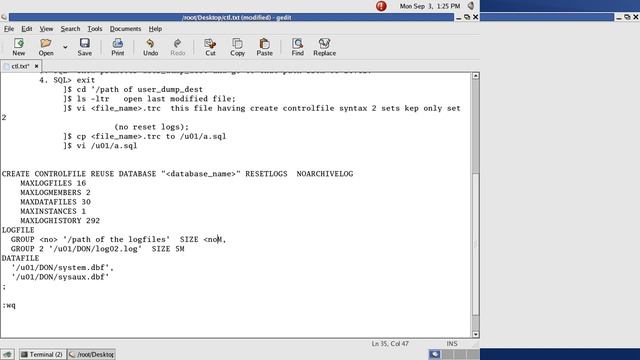
Task: Open the View menu
Action: tap(46, 29)
